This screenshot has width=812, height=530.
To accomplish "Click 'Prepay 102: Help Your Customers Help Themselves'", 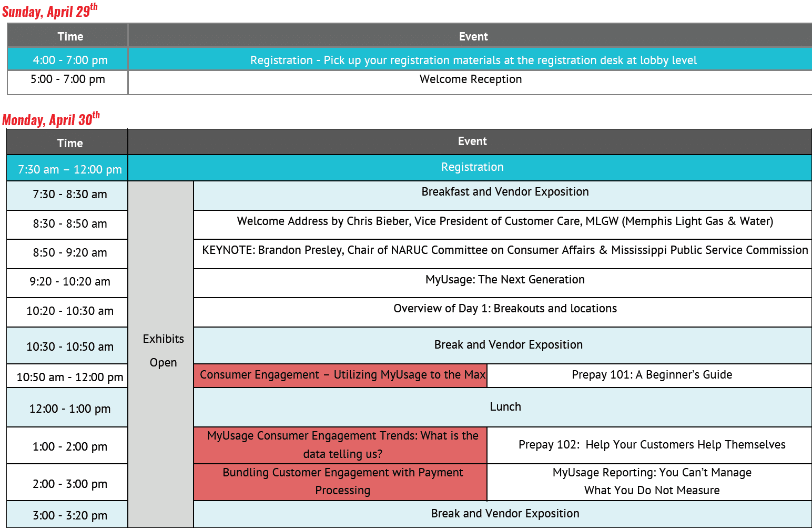I will pos(649,445).
